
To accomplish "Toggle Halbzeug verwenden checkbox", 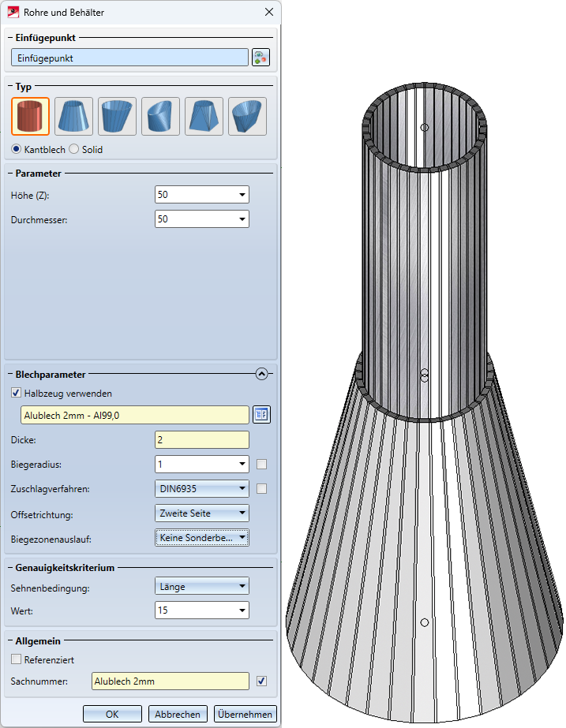I will point(17,393).
